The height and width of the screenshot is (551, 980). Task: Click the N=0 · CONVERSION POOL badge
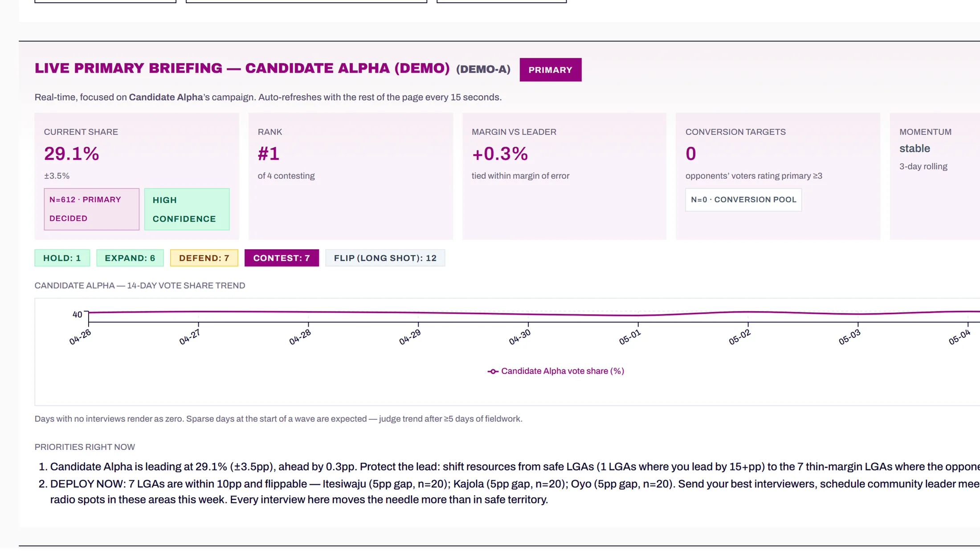pos(743,200)
